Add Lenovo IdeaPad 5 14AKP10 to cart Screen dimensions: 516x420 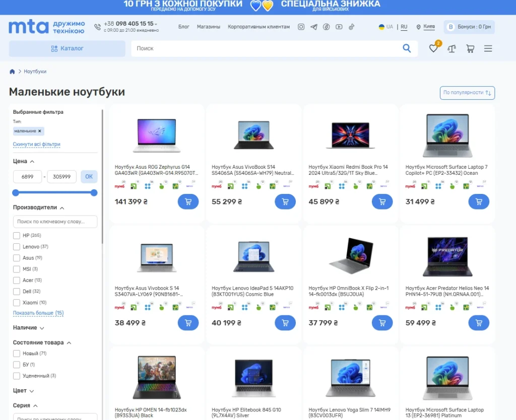(x=285, y=323)
